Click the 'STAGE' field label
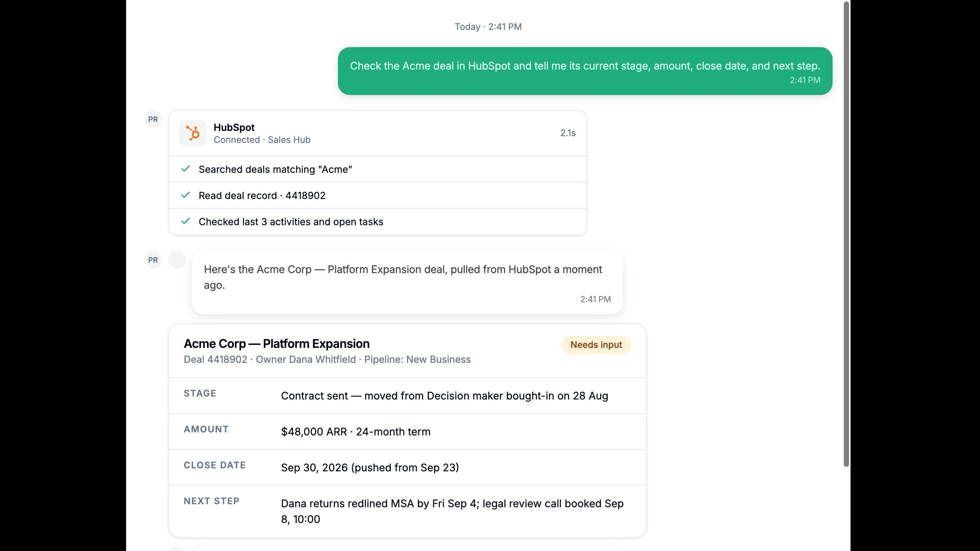 [x=200, y=393]
